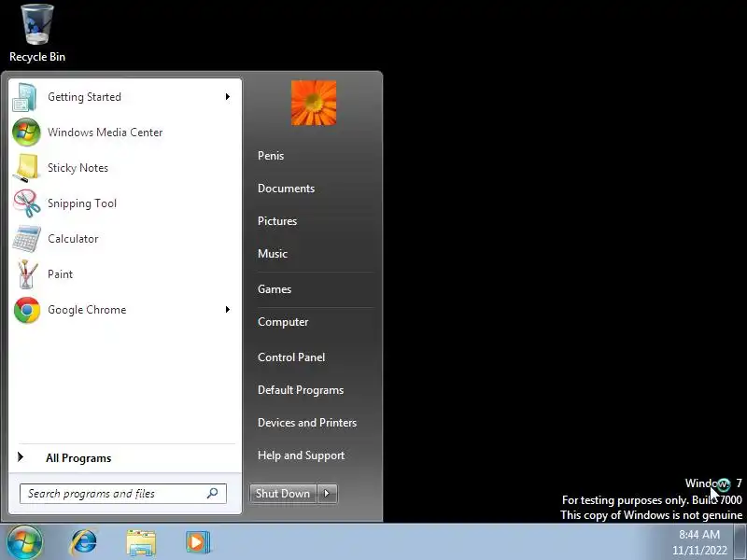Expand the Getting Started submenu arrow

pos(227,97)
